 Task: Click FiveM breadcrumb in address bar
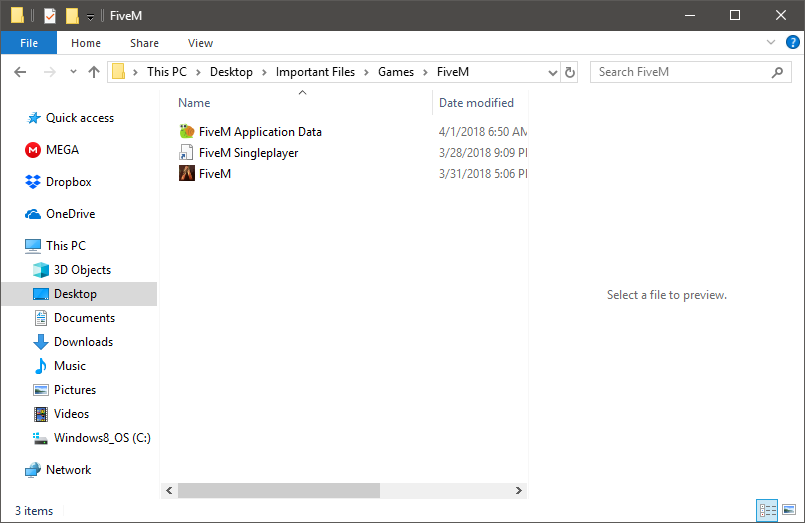coord(453,72)
